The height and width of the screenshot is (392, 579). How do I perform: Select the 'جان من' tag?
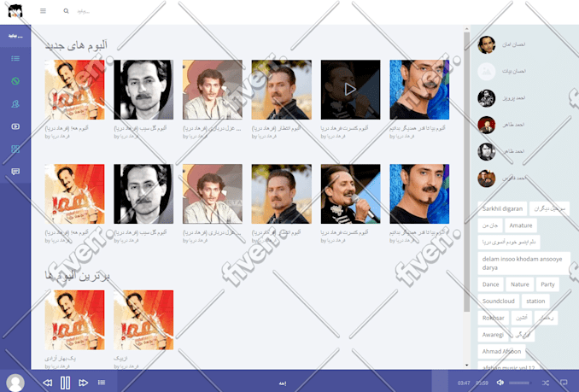[490, 225]
